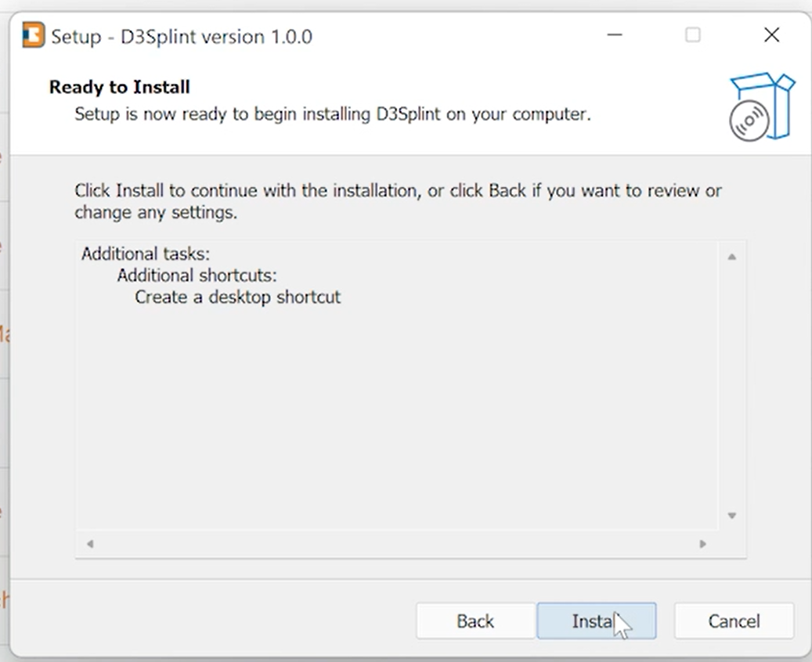Click the summary box scroll up arrow
Viewport: 812px width, 662px height.
[731, 257]
